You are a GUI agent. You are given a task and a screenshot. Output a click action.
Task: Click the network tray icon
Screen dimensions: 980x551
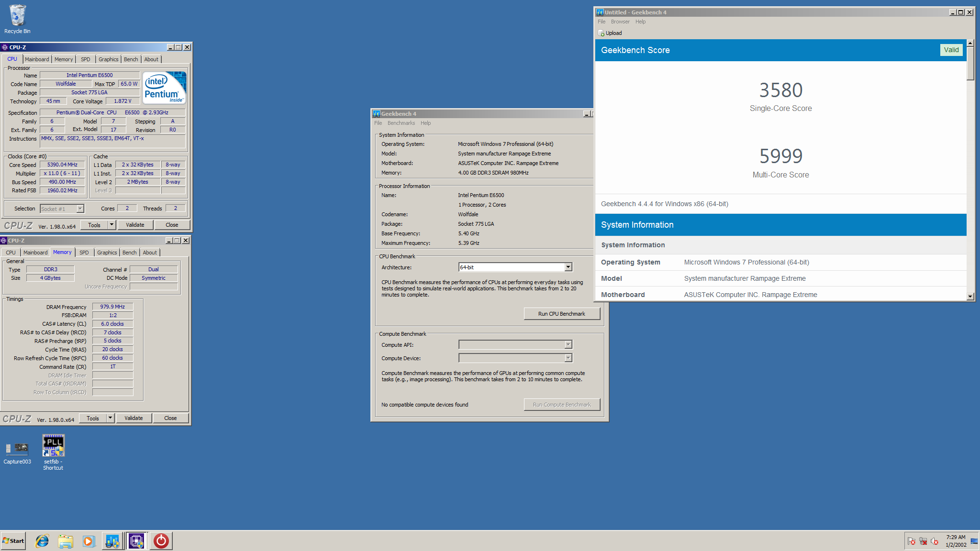[x=923, y=541]
